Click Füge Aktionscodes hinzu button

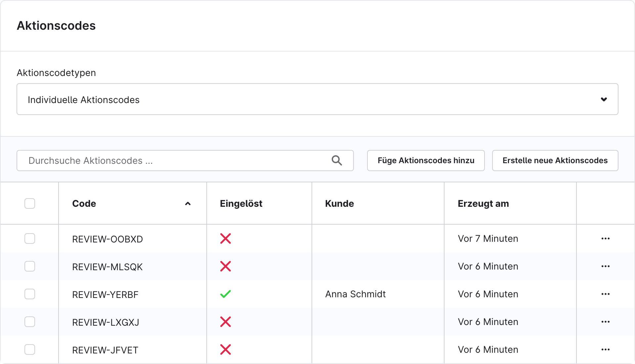[x=426, y=161]
